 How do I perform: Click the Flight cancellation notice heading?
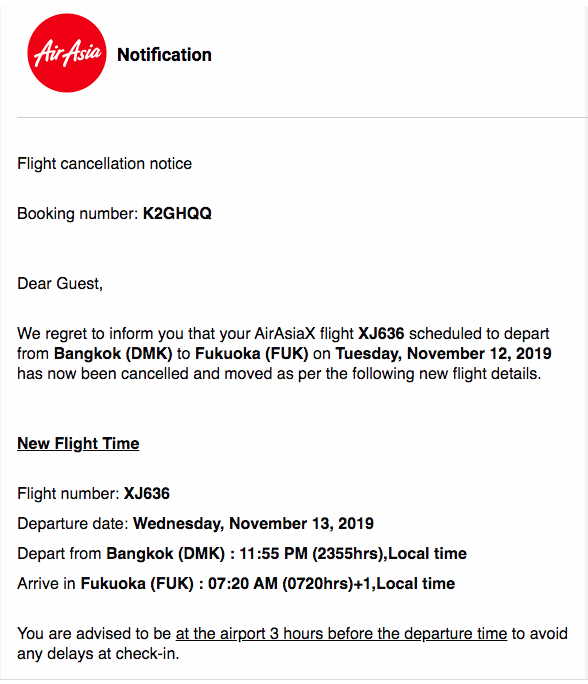pyautogui.click(x=104, y=164)
